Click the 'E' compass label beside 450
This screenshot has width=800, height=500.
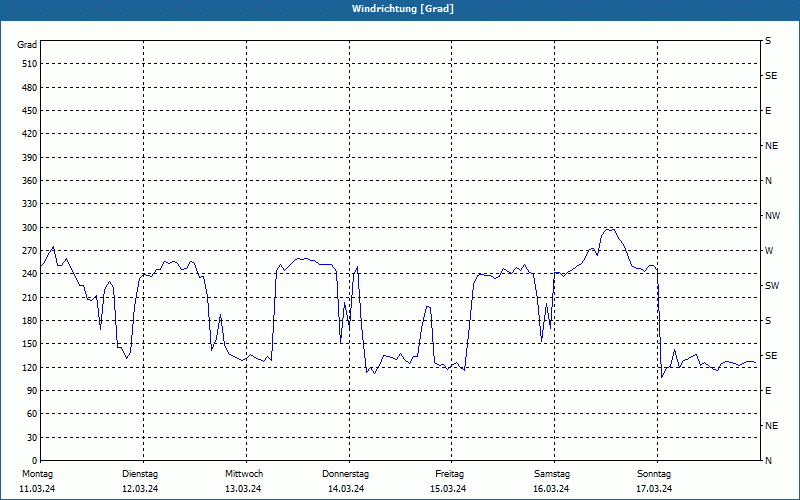[768, 111]
